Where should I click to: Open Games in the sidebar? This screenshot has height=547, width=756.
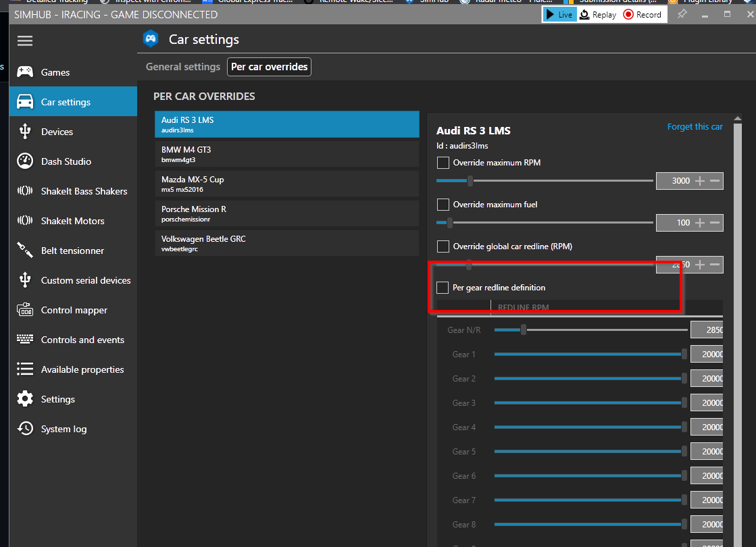click(x=73, y=72)
